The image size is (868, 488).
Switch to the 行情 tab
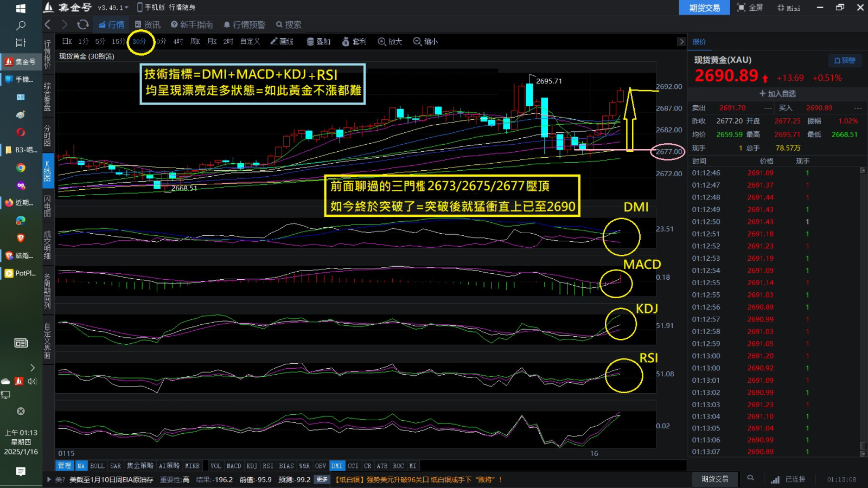[x=111, y=24]
